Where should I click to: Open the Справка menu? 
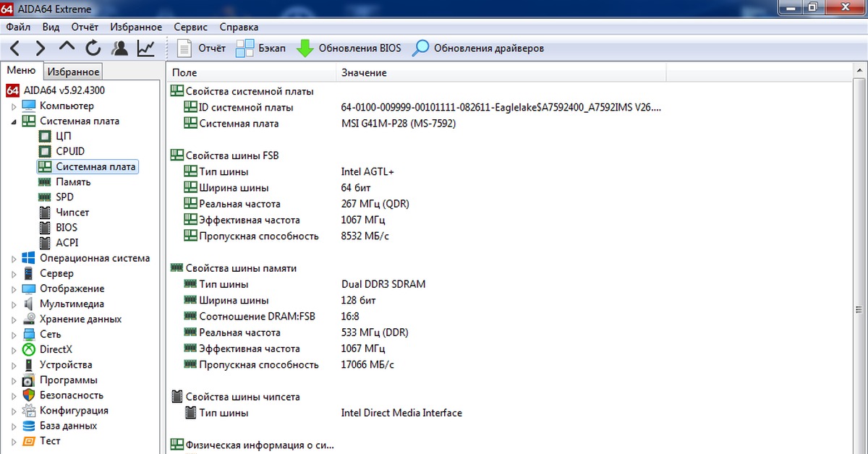(239, 27)
